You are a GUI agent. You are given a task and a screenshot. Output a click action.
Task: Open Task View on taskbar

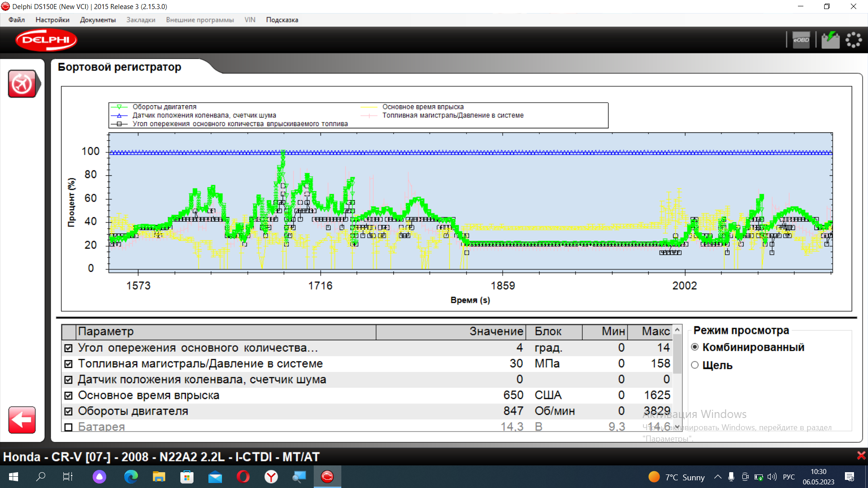(68, 477)
